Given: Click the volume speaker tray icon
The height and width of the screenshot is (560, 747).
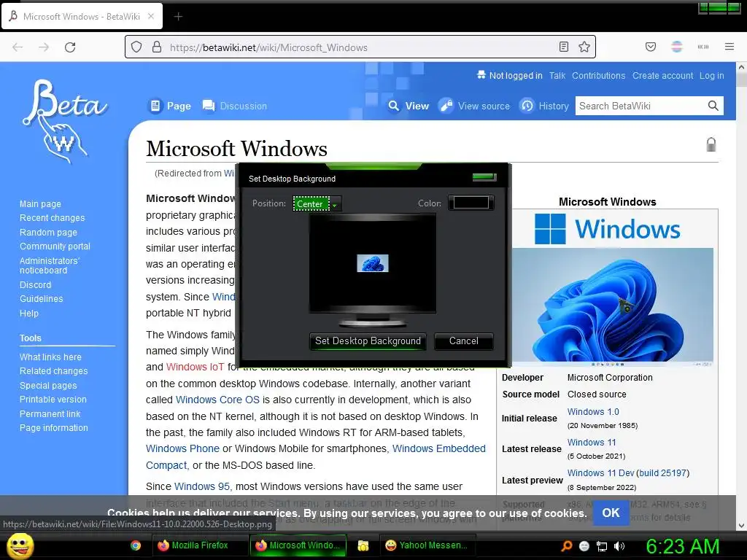Looking at the screenshot, I should click(619, 546).
